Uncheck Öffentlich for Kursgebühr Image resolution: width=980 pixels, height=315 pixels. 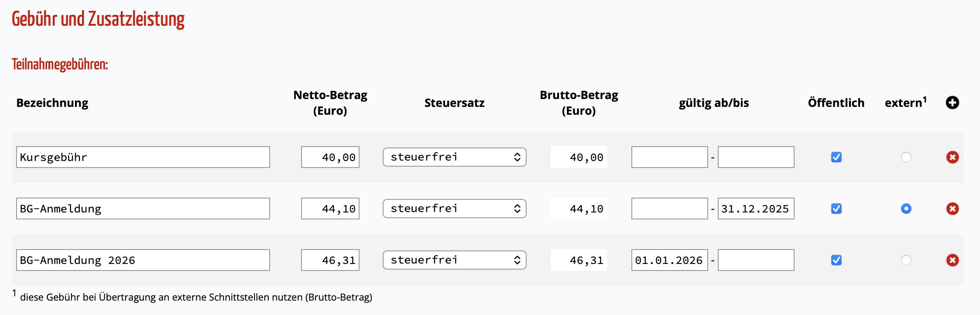tap(836, 157)
